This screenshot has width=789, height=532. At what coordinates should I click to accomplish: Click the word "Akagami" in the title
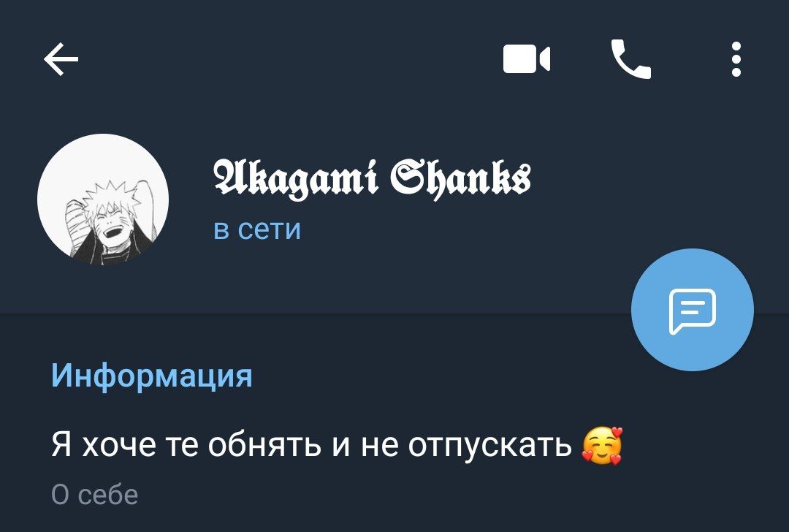(x=296, y=179)
